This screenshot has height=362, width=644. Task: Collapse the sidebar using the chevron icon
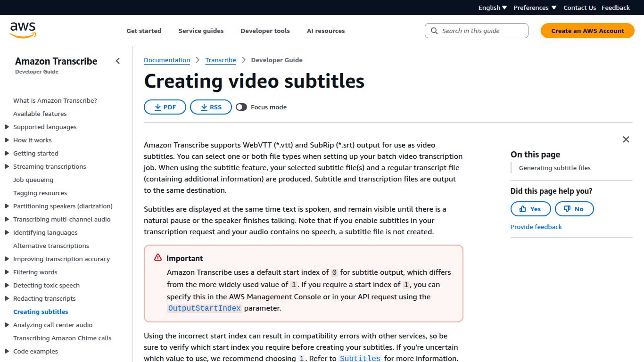(117, 60)
